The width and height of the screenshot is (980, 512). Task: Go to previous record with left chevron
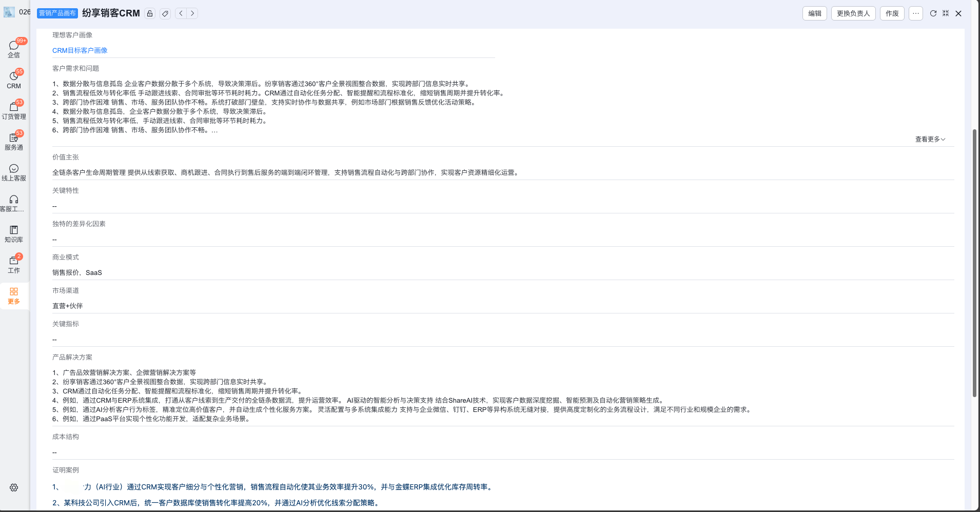[181, 13]
